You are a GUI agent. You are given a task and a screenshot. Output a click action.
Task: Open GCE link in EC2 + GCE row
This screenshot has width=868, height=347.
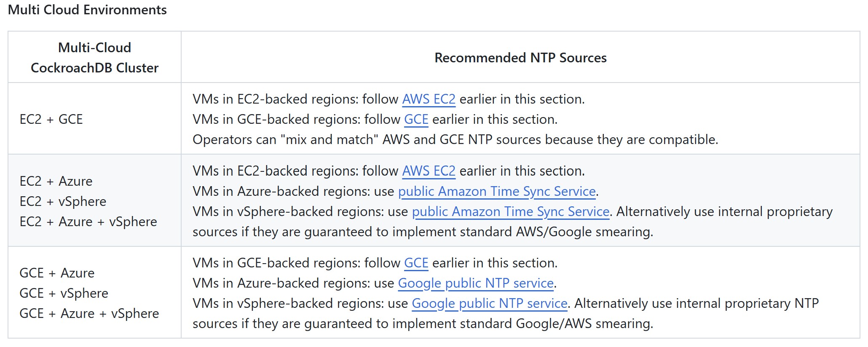pyautogui.click(x=416, y=120)
